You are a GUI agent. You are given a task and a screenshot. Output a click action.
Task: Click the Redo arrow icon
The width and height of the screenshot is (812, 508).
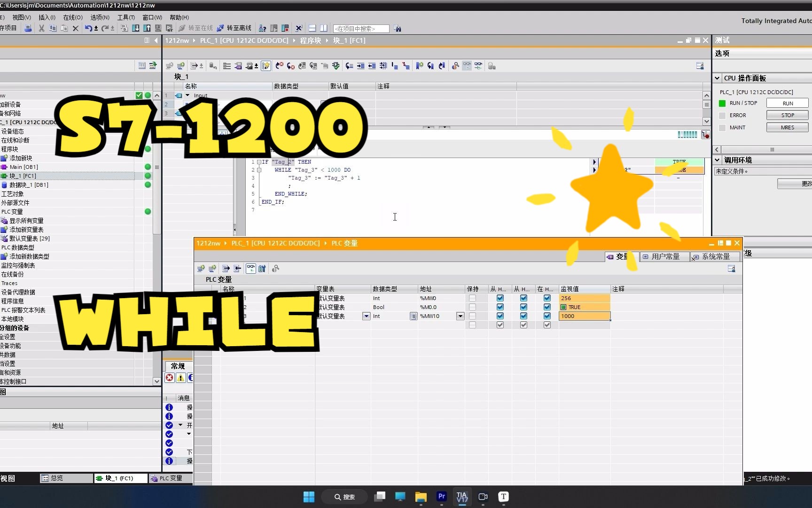tap(105, 28)
